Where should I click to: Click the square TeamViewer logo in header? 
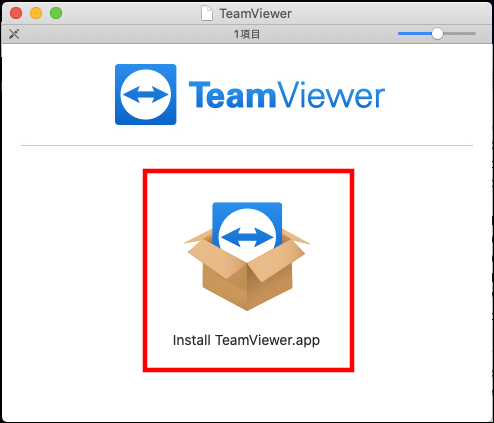click(146, 94)
